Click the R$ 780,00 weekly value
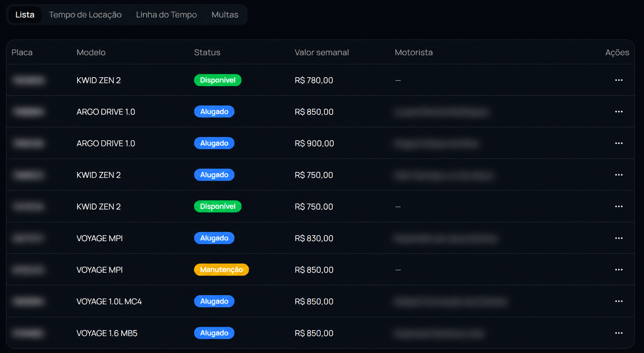Image resolution: width=644 pixels, height=353 pixels. click(x=314, y=80)
